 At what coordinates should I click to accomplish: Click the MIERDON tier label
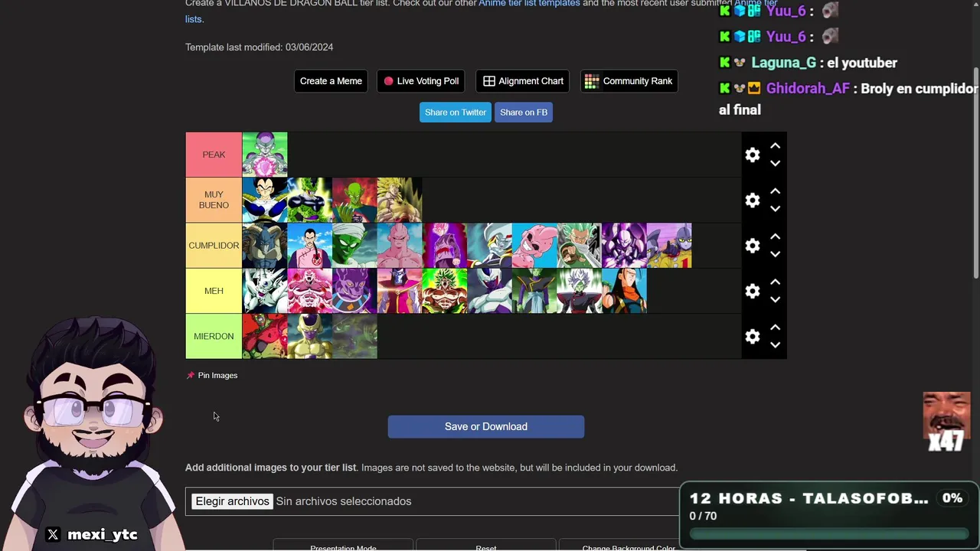(x=214, y=336)
